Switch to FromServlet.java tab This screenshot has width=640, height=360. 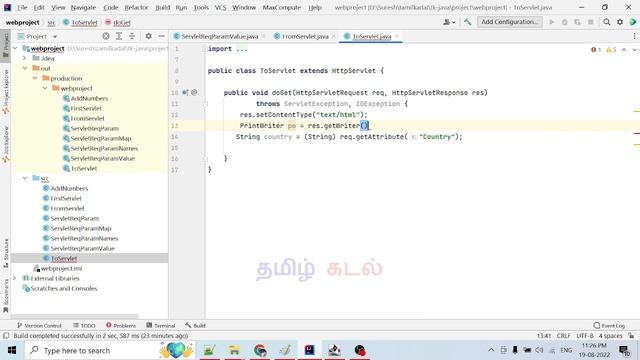(x=305, y=36)
